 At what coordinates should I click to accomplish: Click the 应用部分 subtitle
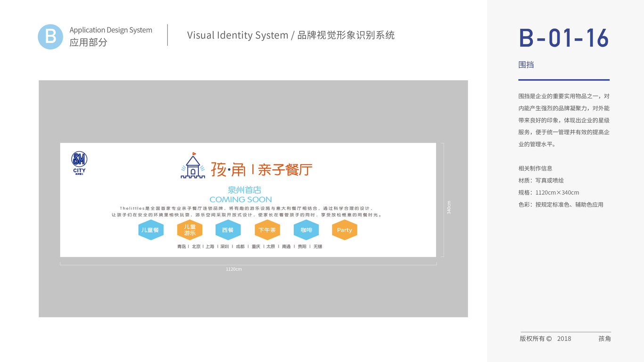pyautogui.click(x=88, y=42)
